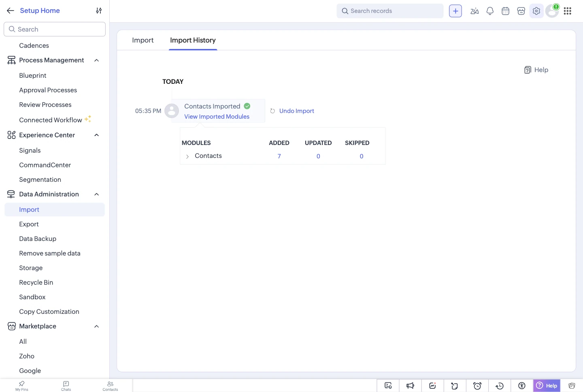The height and width of the screenshot is (392, 583).
Task: Collapse the Marketplace section
Action: (x=97, y=326)
